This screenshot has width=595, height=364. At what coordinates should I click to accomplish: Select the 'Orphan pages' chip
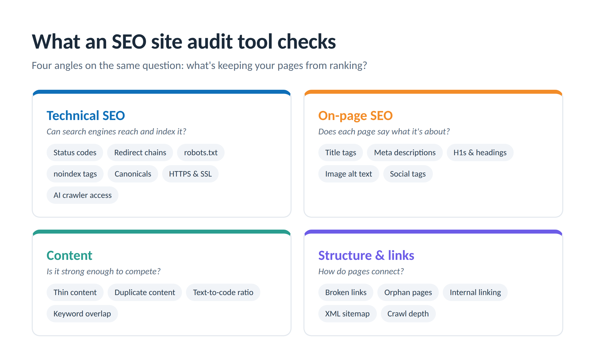(408, 292)
